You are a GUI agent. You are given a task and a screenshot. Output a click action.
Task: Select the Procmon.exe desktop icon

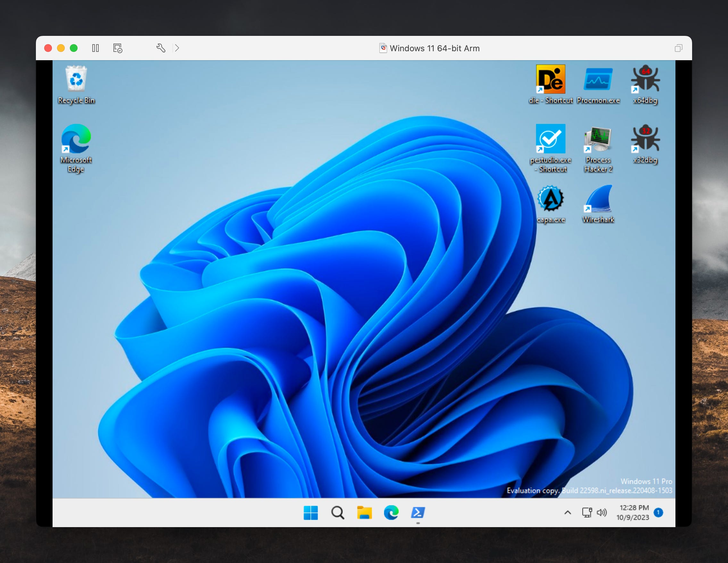(598, 80)
